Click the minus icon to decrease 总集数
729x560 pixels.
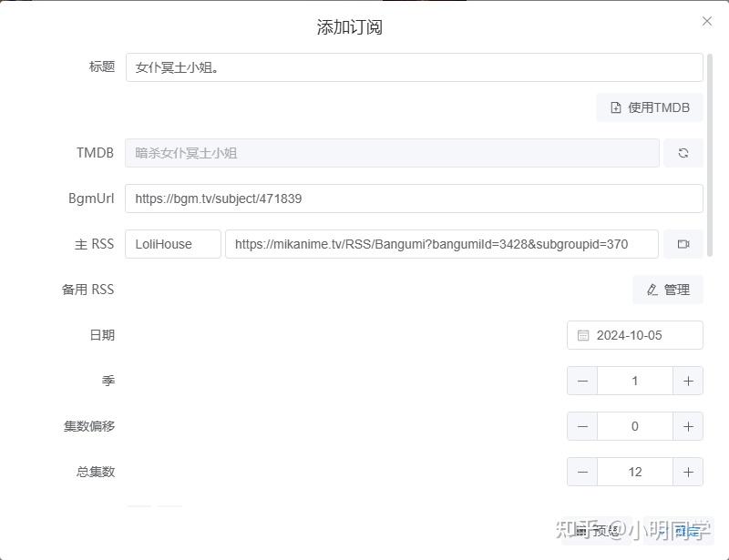(x=582, y=472)
